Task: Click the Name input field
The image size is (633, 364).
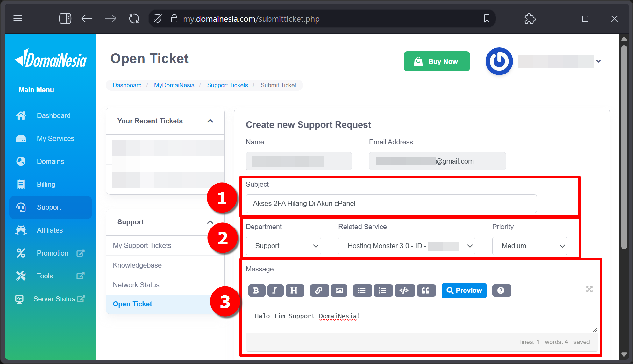Action: click(x=299, y=161)
